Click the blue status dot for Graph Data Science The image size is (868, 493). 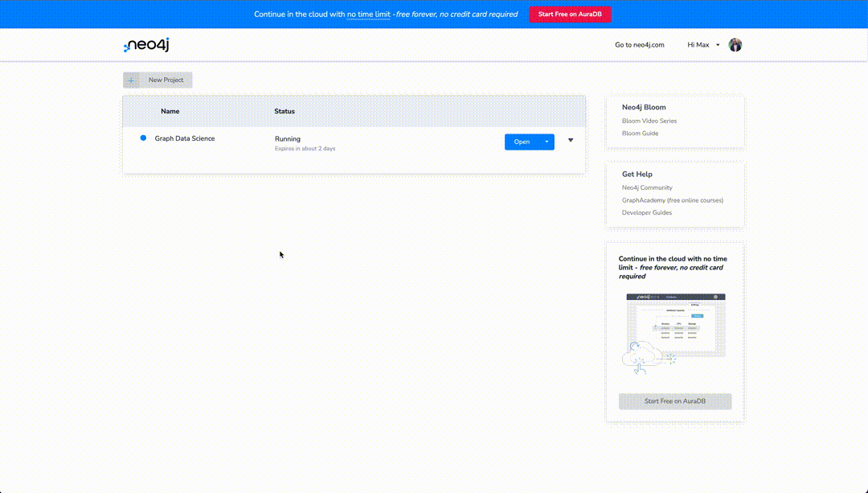(143, 138)
